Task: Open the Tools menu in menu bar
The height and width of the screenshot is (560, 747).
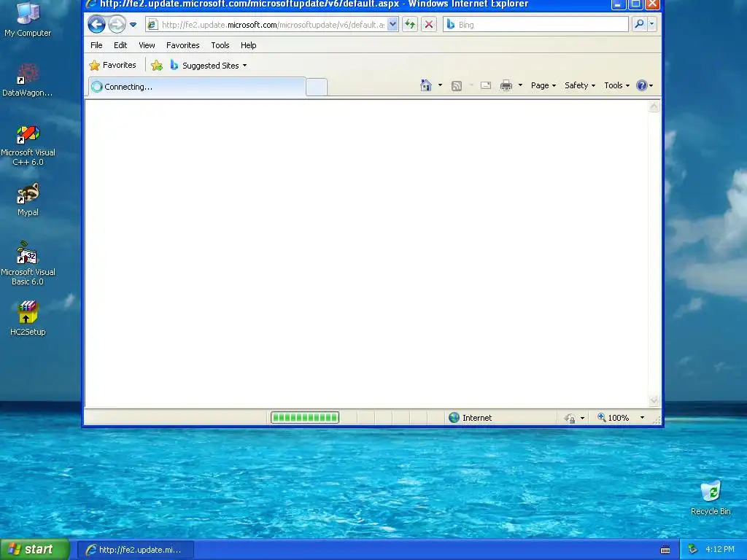Action: (220, 45)
